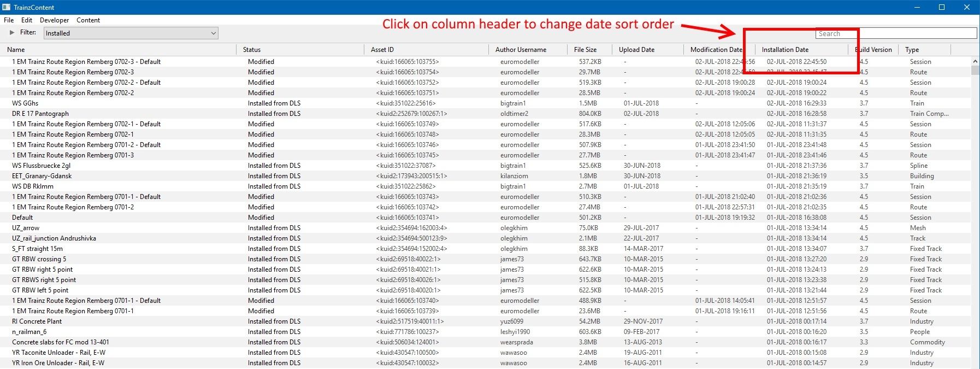
Task: Click upload date 13-AUG-2013
Action: point(643,342)
